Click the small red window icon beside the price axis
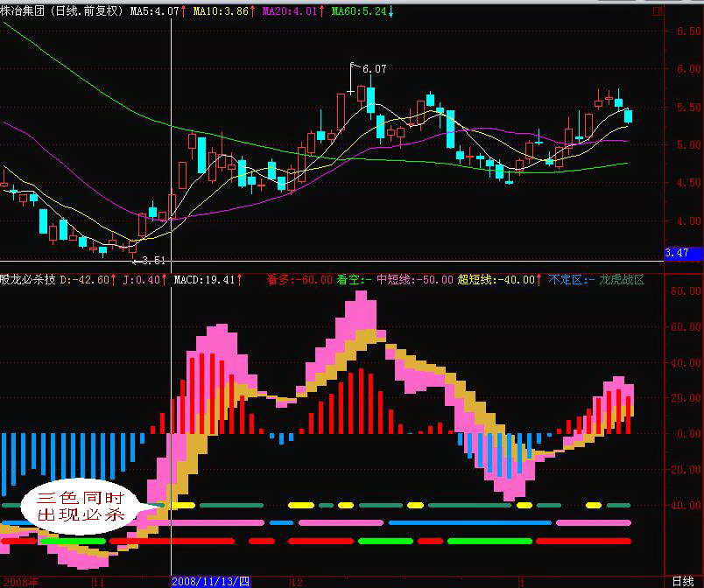 [x=658, y=10]
